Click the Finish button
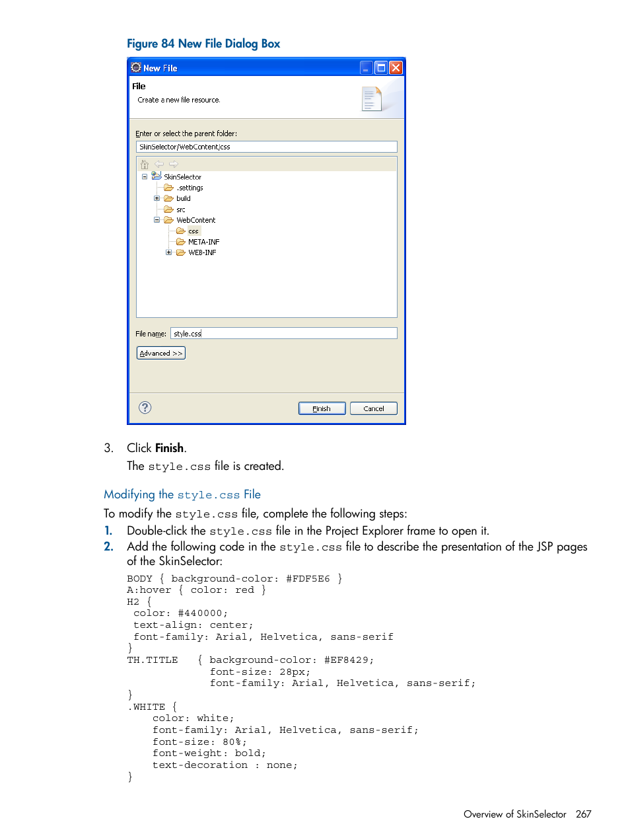The height and width of the screenshot is (840, 630). (x=322, y=408)
